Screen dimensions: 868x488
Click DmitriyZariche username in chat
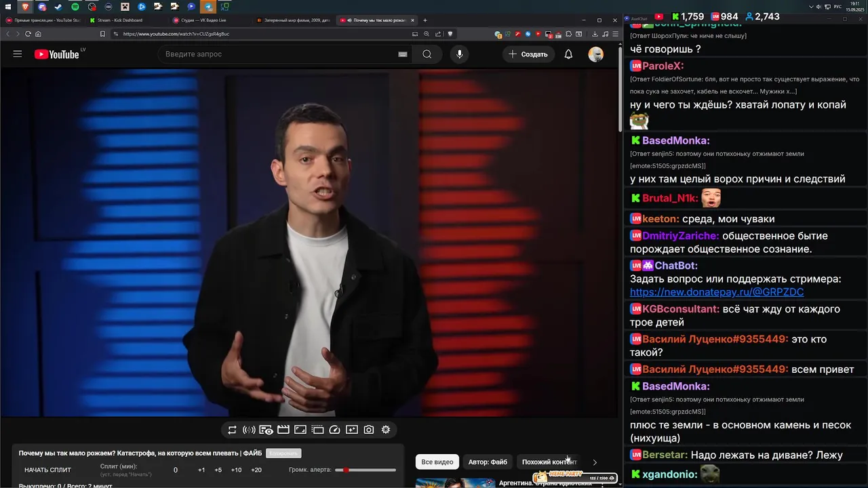tap(681, 236)
